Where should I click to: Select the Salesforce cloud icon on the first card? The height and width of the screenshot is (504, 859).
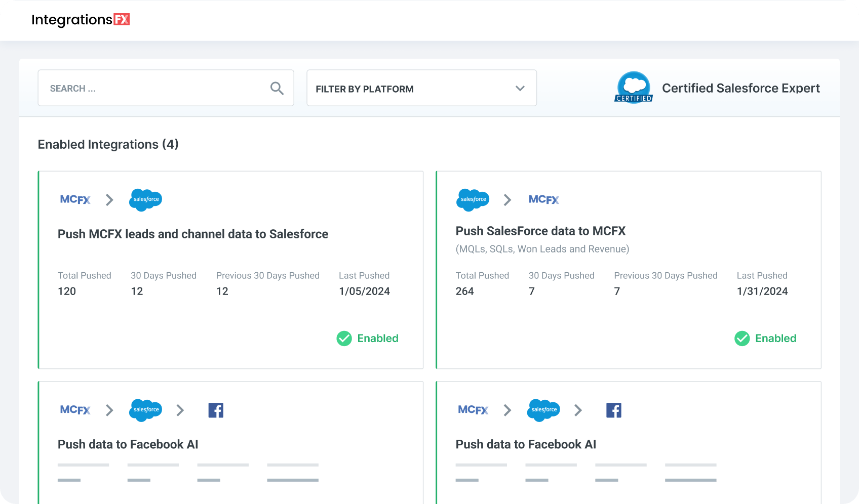tap(145, 200)
